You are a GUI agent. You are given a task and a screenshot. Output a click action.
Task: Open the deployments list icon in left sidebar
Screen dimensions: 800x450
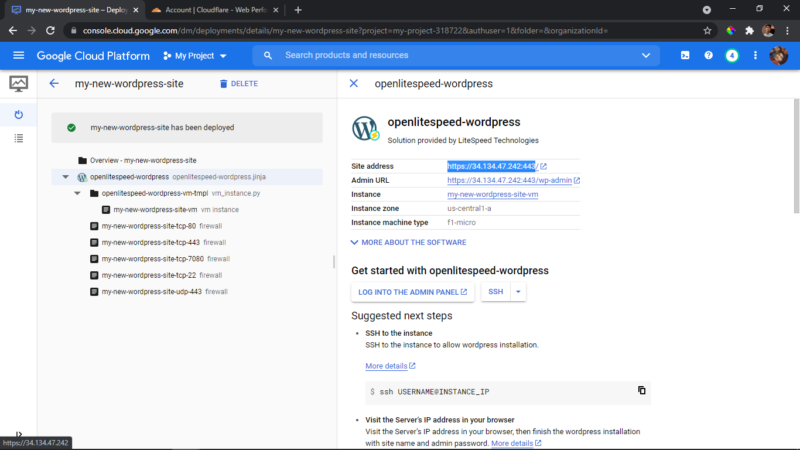coord(18,138)
